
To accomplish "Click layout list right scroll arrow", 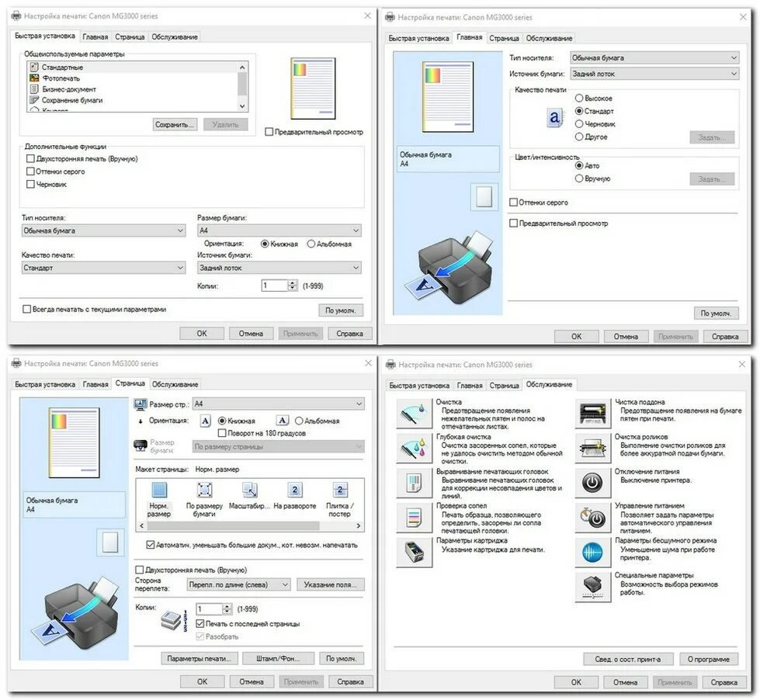I will click(358, 525).
